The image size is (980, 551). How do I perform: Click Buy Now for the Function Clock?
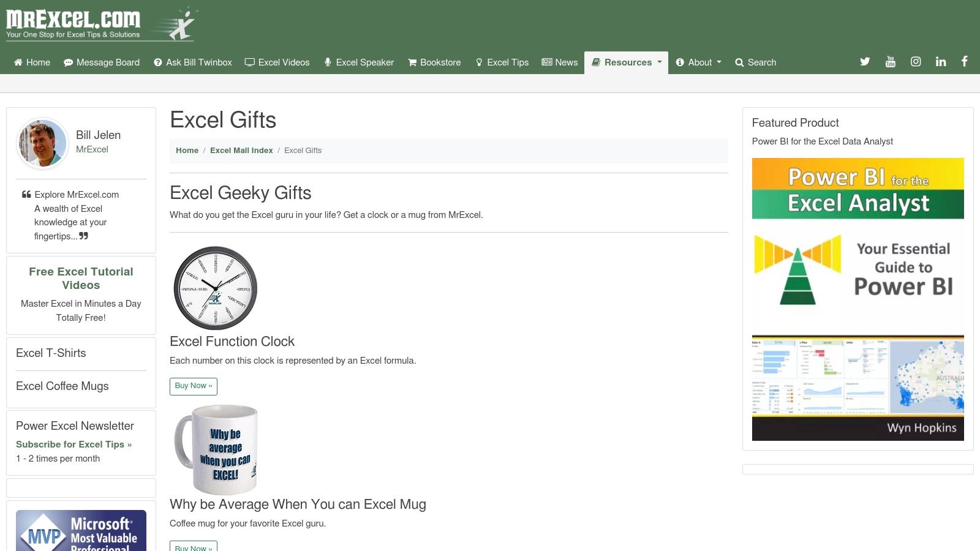194,386
